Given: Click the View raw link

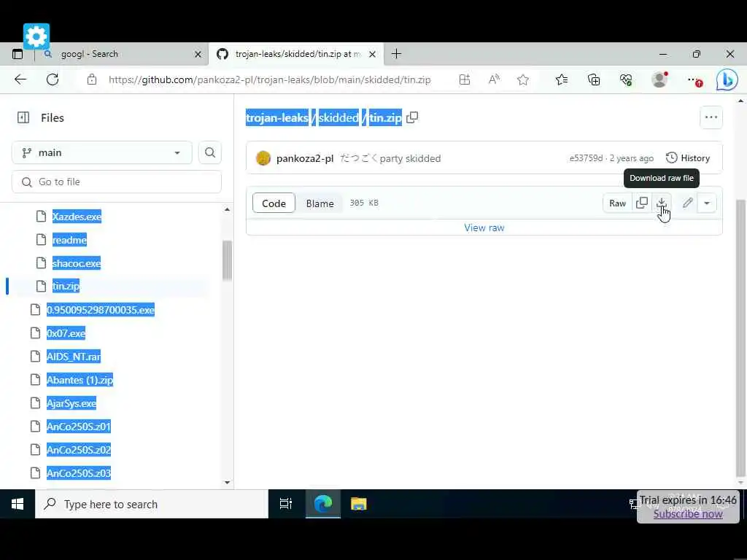Looking at the screenshot, I should [x=484, y=227].
